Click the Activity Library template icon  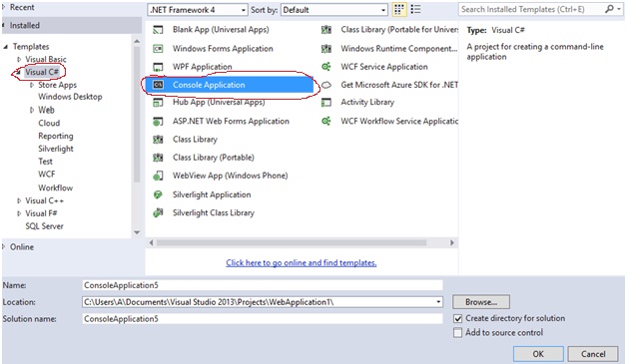point(326,103)
